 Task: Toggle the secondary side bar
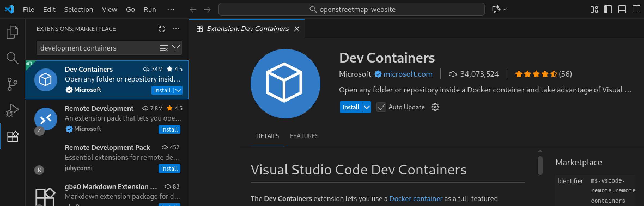pyautogui.click(x=636, y=10)
